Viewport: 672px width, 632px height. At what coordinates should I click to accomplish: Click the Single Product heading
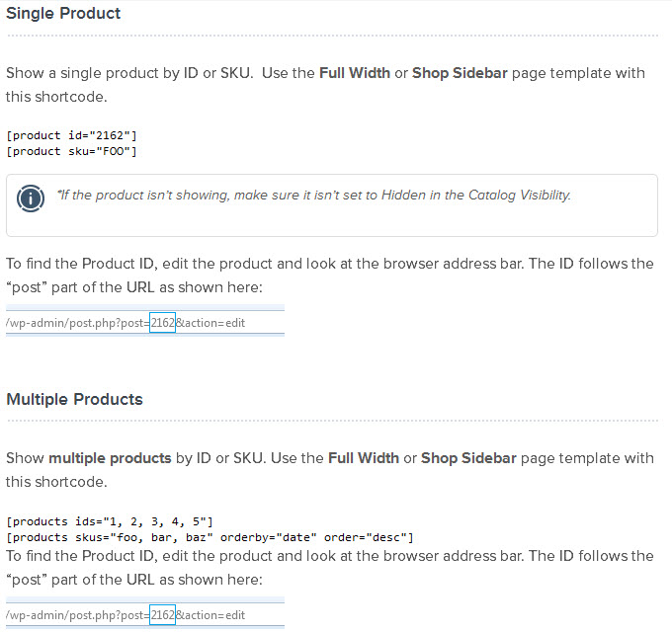(63, 14)
